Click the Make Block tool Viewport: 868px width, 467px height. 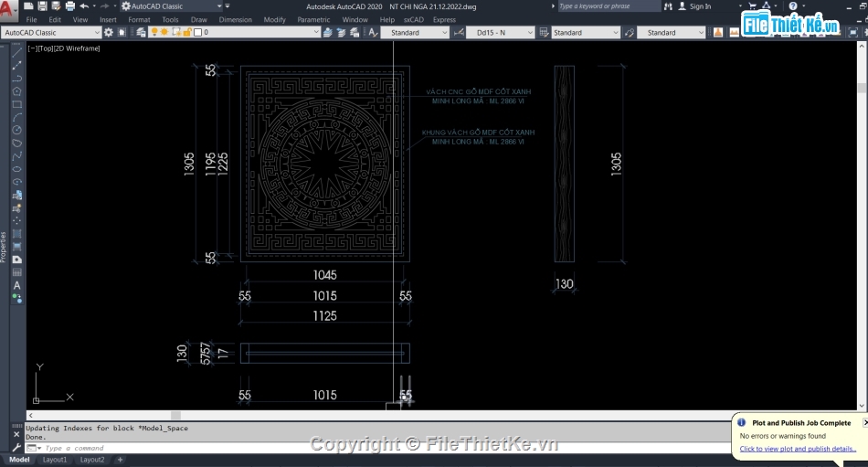tap(17, 208)
